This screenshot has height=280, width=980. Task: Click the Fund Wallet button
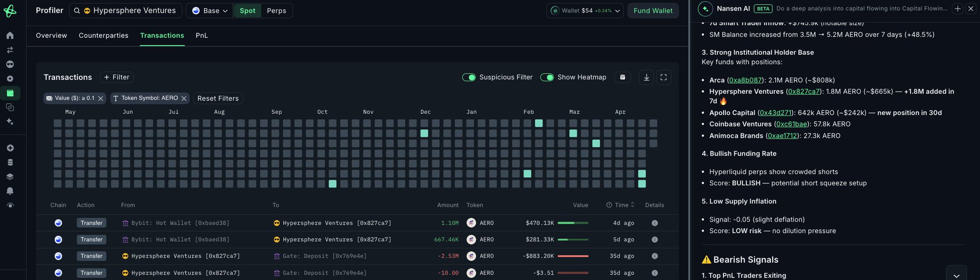coord(653,11)
